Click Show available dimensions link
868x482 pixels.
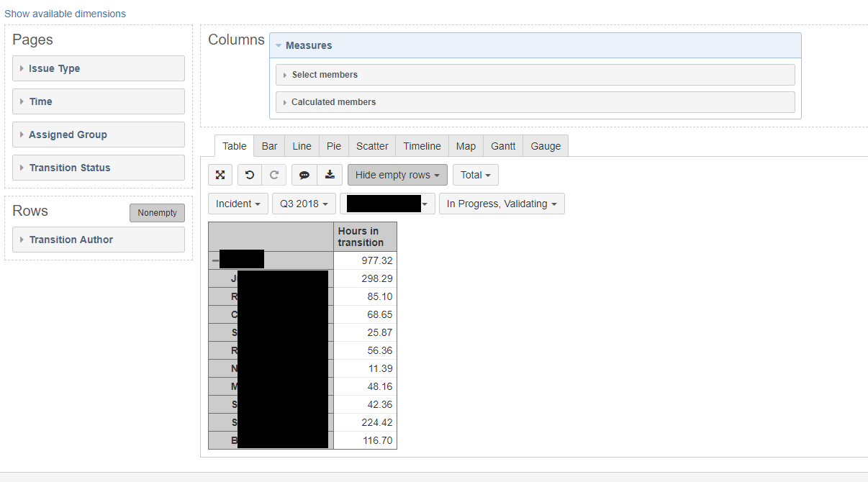click(x=65, y=14)
